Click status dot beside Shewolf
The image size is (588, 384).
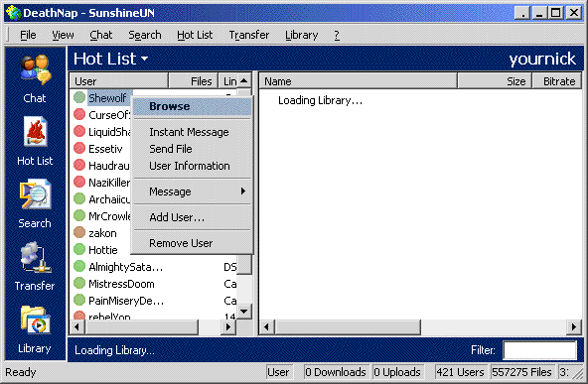click(x=79, y=97)
